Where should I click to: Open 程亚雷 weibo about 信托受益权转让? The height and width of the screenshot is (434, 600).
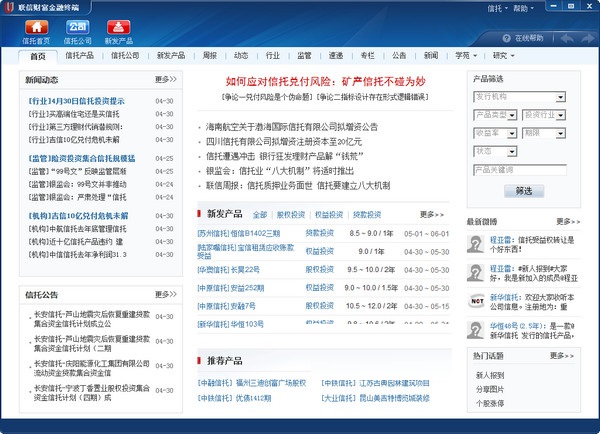coord(532,245)
